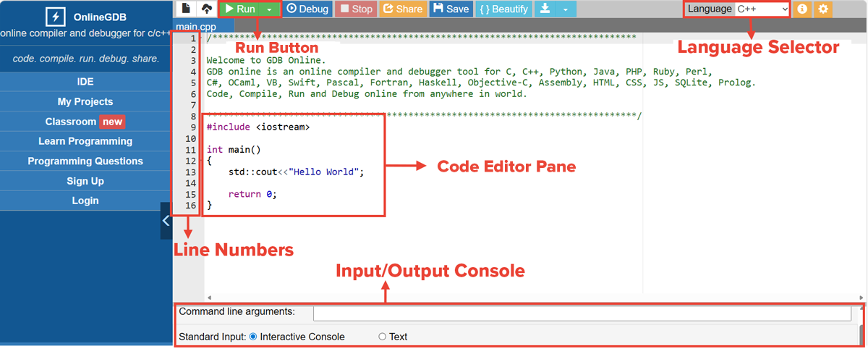The width and height of the screenshot is (868, 354).
Task: Click the horizontal scrollbar right arrow
Action: [861, 298]
